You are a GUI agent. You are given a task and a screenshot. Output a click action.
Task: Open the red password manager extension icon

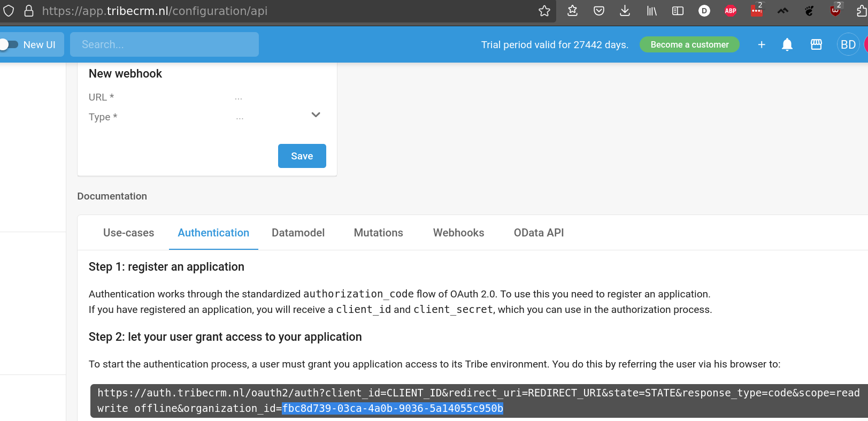coord(757,11)
